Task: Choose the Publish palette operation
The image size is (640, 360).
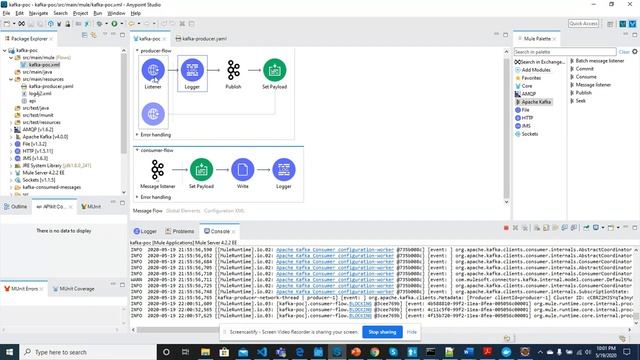Action: coord(581,93)
